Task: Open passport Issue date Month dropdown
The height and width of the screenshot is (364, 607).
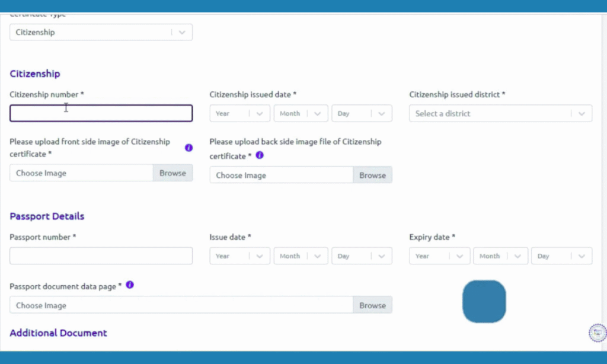Action: click(301, 256)
